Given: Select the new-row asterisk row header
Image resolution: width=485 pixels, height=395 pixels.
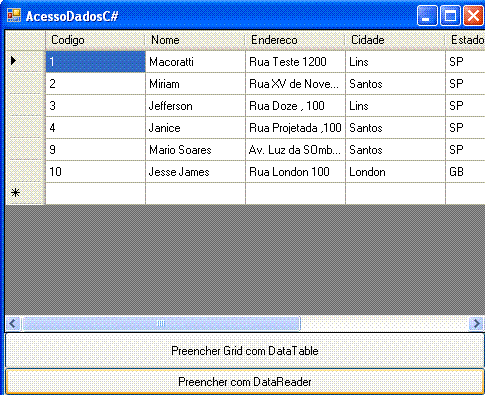Looking at the screenshot, I should coord(25,193).
